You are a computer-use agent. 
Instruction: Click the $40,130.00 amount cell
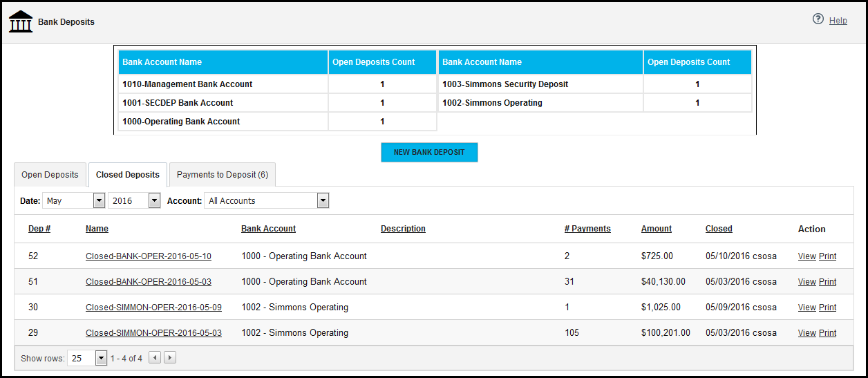click(x=663, y=282)
